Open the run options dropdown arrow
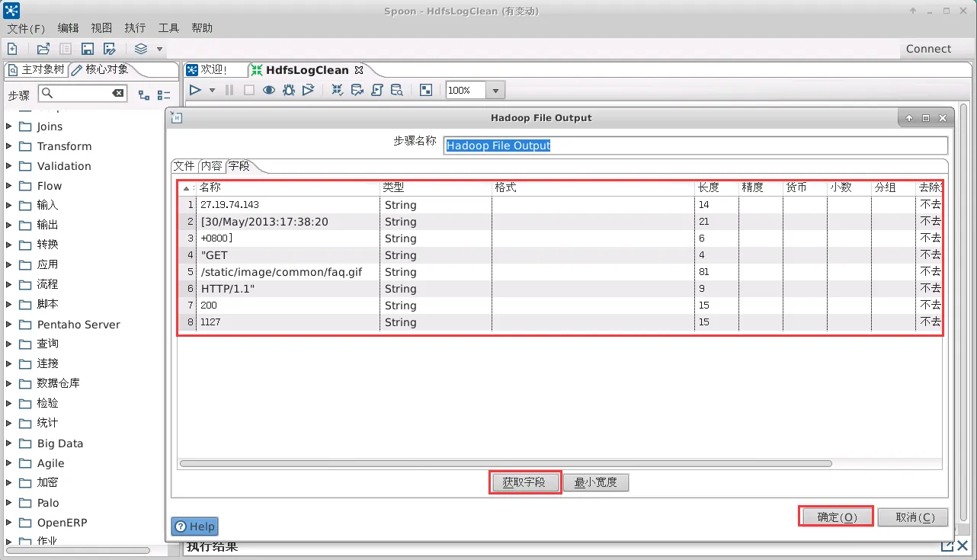This screenshot has height=560, width=977. 212,90
